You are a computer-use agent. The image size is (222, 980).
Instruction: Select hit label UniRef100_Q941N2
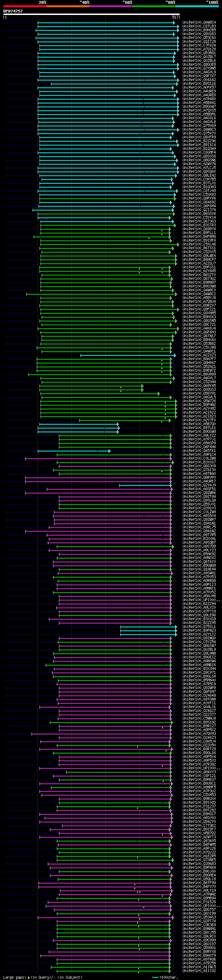point(199,531)
